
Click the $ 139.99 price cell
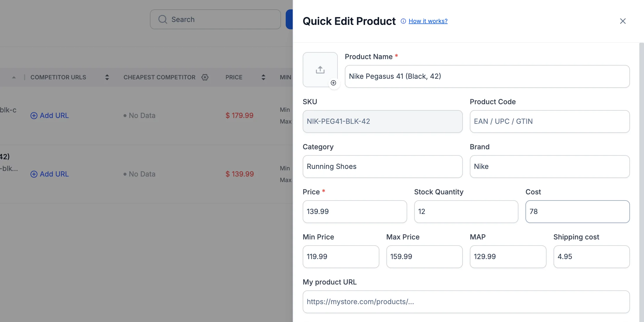(239, 174)
